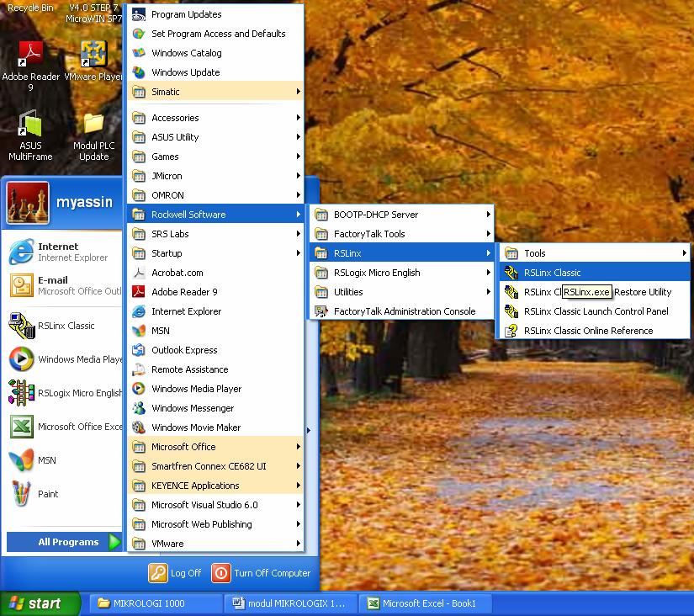Click the MSN butterfly icon in programs list
Viewport: 694px width, 616px height.
pos(139,331)
